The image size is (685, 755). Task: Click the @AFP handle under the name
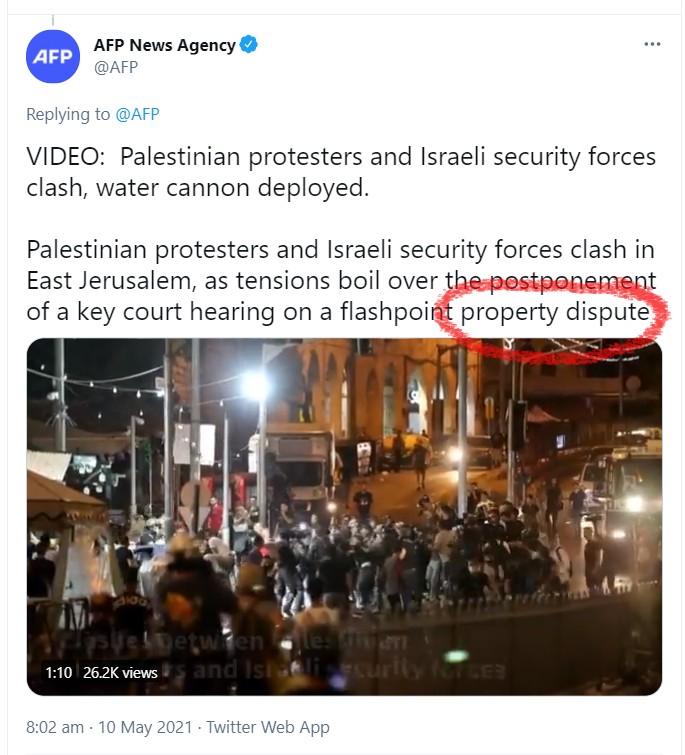pyautogui.click(x=116, y=67)
